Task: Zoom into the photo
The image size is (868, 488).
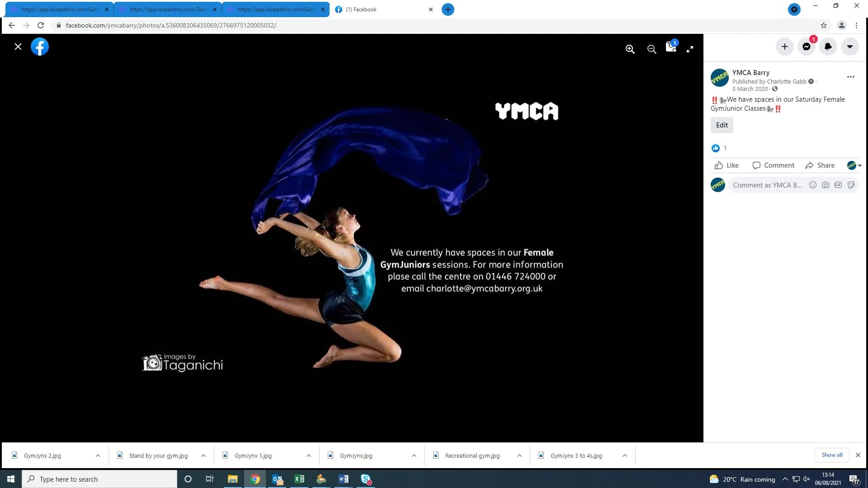Action: click(x=630, y=49)
